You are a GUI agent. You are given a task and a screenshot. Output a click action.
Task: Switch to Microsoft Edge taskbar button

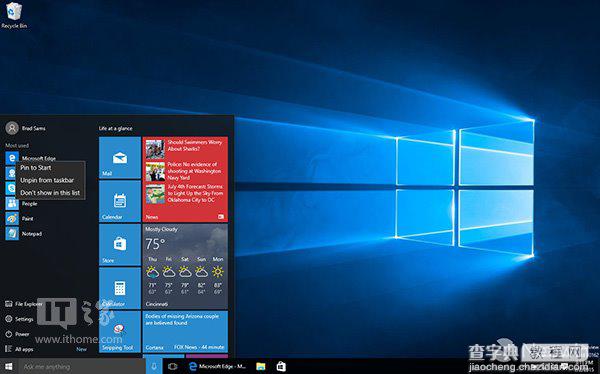pos(217,366)
